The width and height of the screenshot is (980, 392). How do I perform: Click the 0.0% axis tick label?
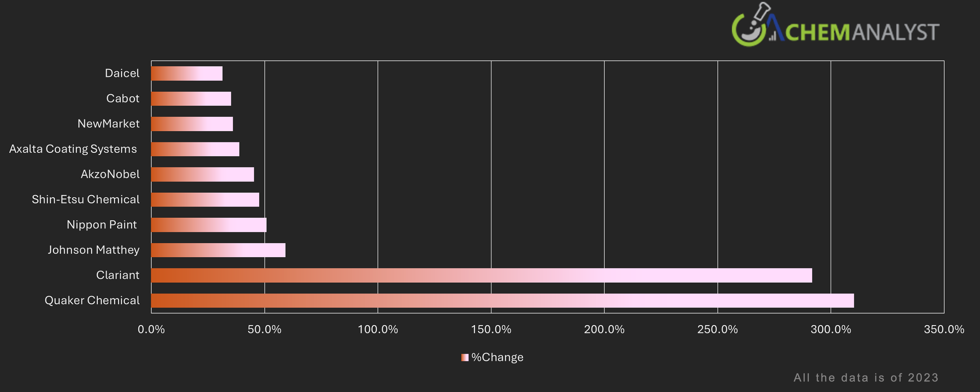(x=151, y=329)
